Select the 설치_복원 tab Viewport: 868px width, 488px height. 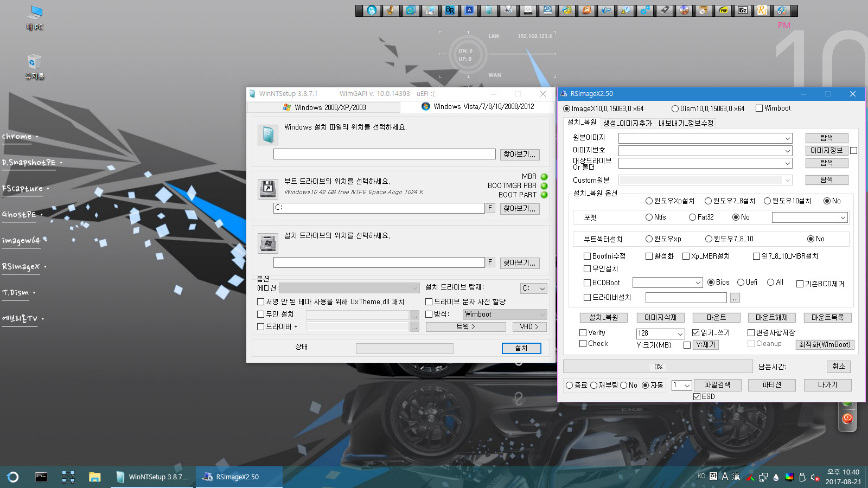pyautogui.click(x=582, y=123)
